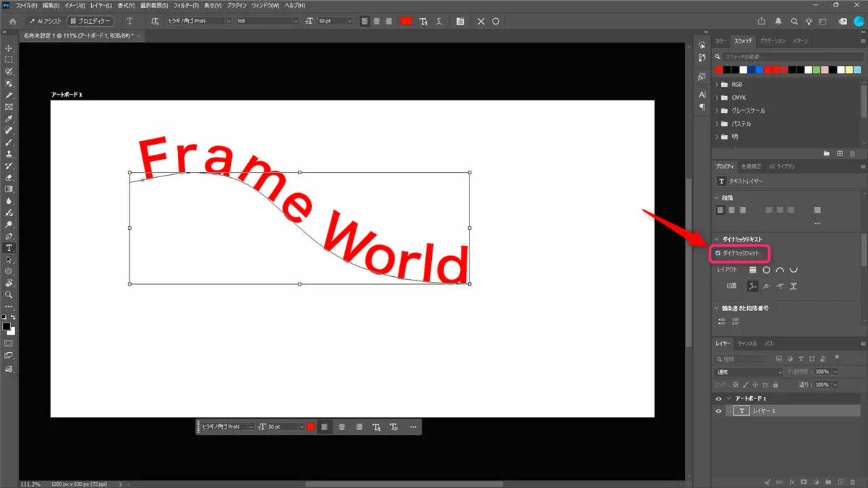
Task: Open the share icon at top right
Action: pyautogui.click(x=762, y=21)
